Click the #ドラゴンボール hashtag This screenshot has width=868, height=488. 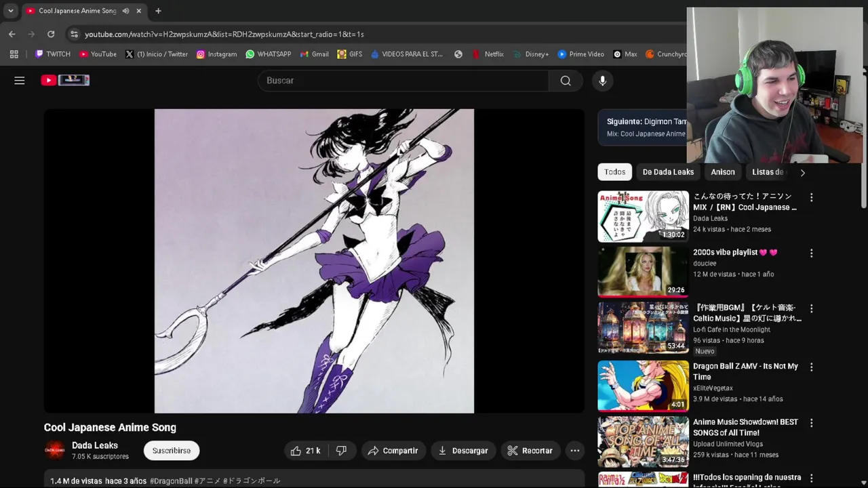[x=252, y=481]
